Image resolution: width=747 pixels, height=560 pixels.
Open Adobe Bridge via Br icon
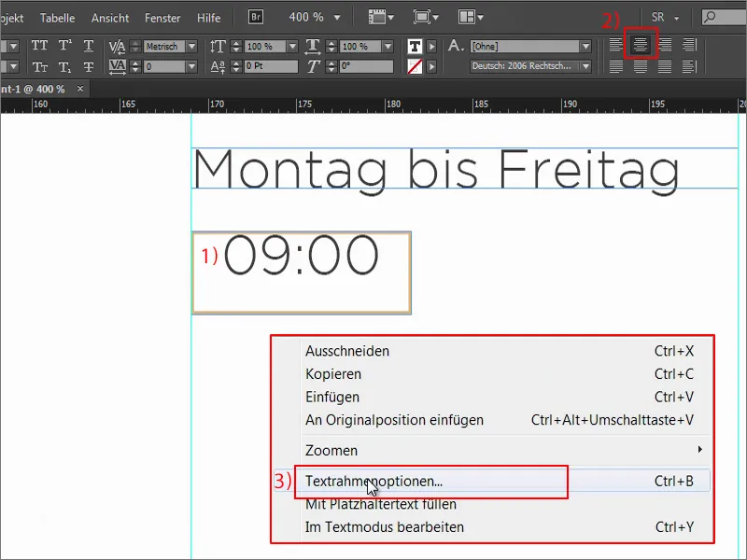click(256, 17)
